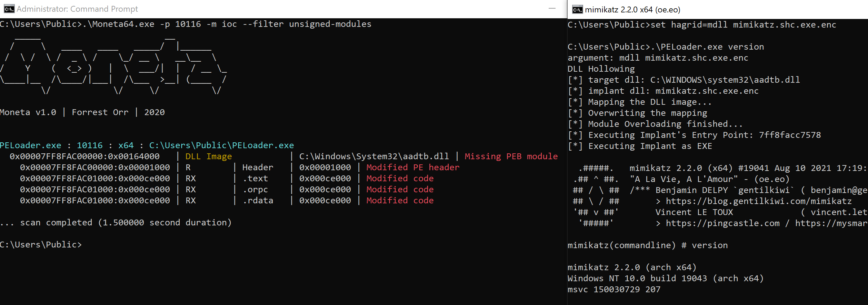This screenshot has height=305, width=868.
Task: Click the yellow DLL Image label
Action: 208,156
